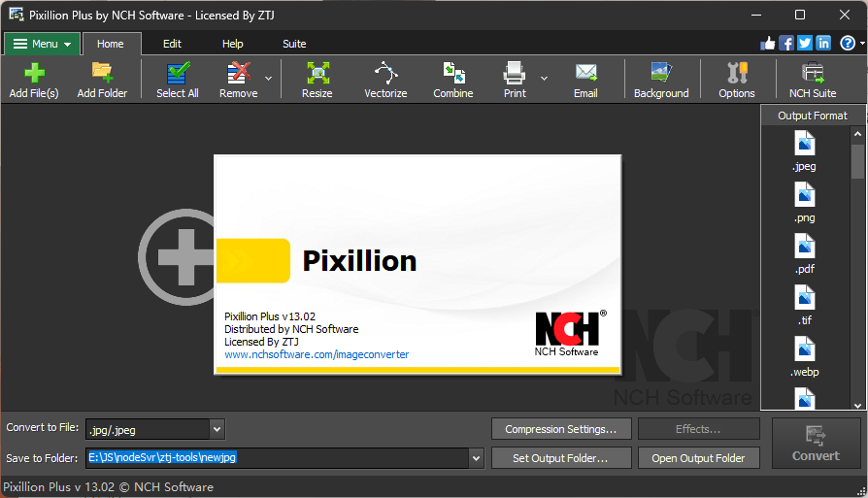The width and height of the screenshot is (868, 498).
Task: Click the Add Folder toolbar icon
Action: coord(102,73)
